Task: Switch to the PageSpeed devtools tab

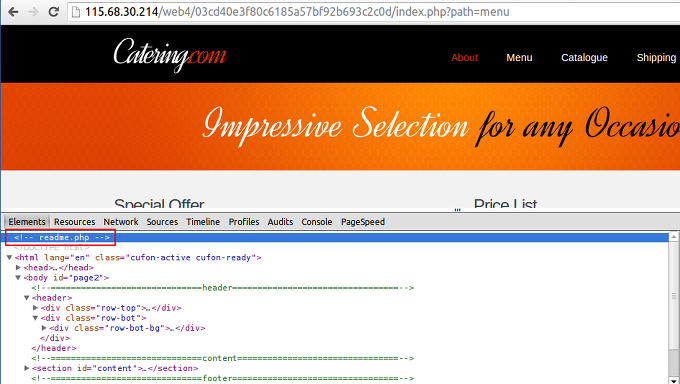Action: coord(363,222)
